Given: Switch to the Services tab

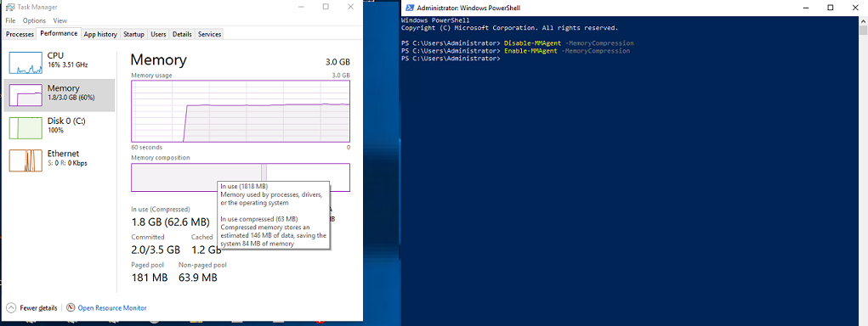Looking at the screenshot, I should click(209, 34).
